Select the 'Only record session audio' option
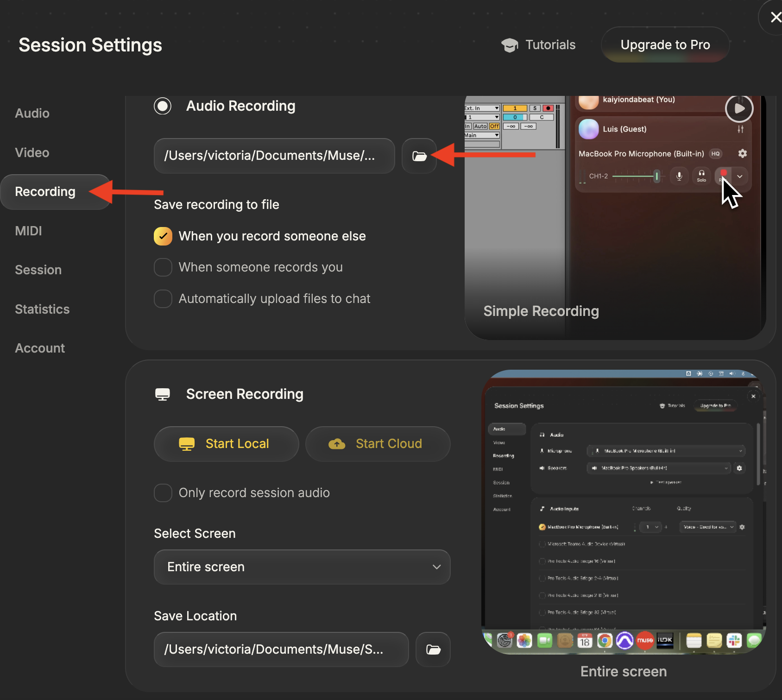 point(163,493)
